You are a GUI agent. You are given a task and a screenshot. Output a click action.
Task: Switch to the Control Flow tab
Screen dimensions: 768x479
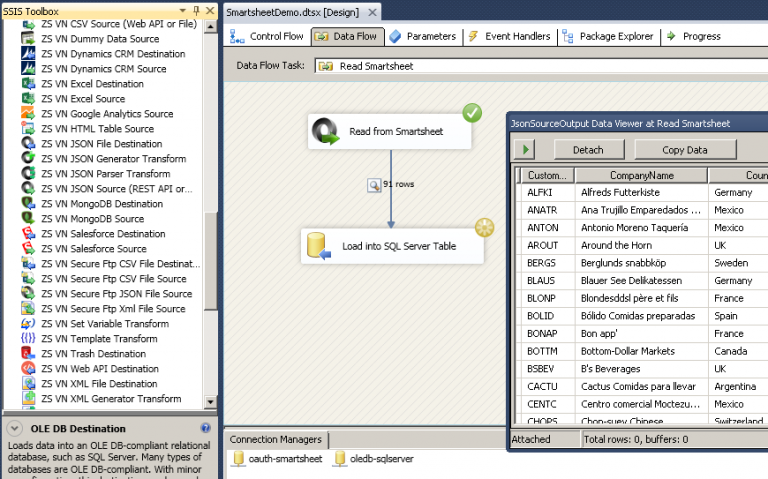(x=267, y=36)
